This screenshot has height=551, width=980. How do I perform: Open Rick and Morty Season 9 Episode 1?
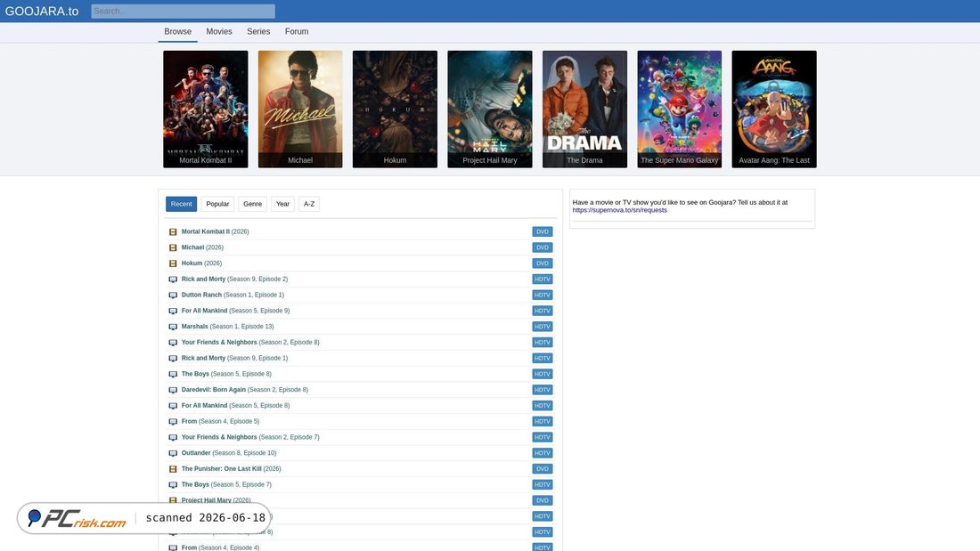(x=234, y=358)
